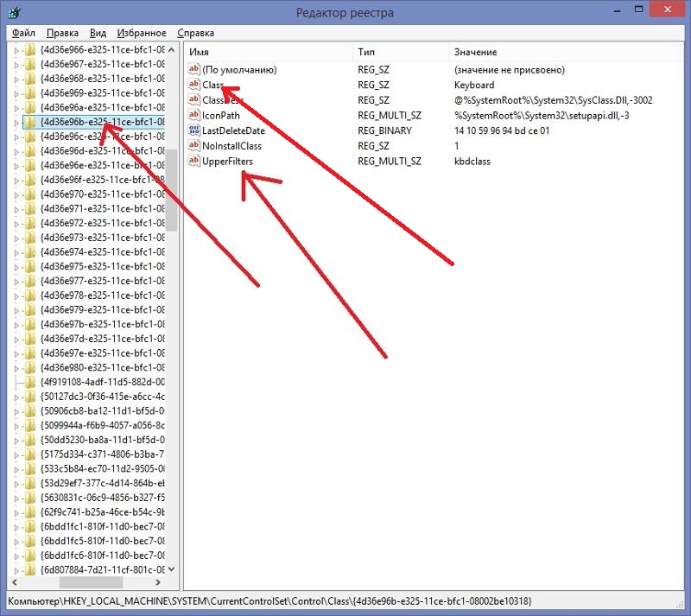The width and height of the screenshot is (691, 616).
Task: Click the tree pane vertical scrollbar thumb
Action: coord(171,190)
